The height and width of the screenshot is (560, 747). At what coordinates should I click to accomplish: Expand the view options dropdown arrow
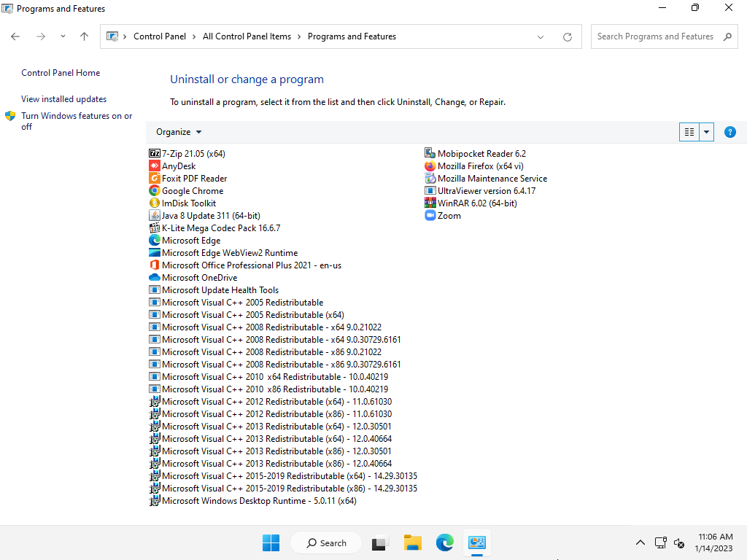tap(706, 132)
